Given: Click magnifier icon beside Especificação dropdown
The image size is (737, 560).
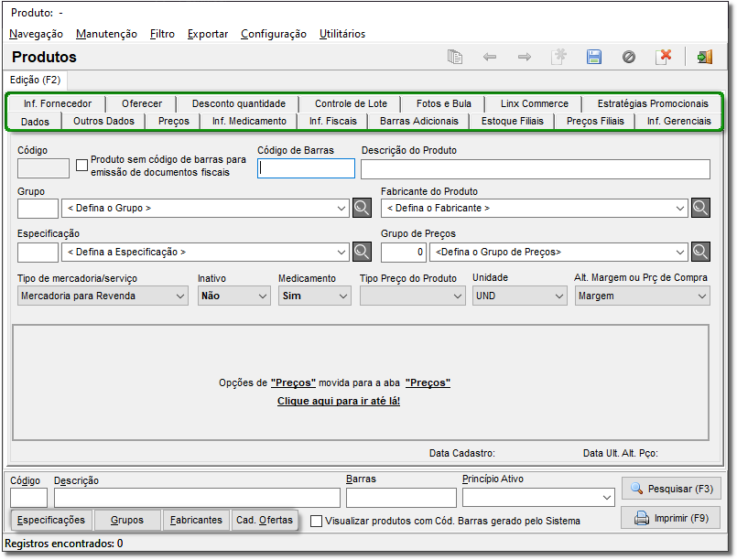Looking at the screenshot, I should [363, 252].
